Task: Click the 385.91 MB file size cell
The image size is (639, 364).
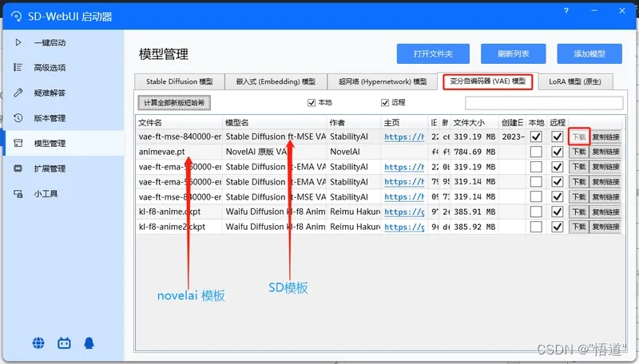Action: (474, 212)
